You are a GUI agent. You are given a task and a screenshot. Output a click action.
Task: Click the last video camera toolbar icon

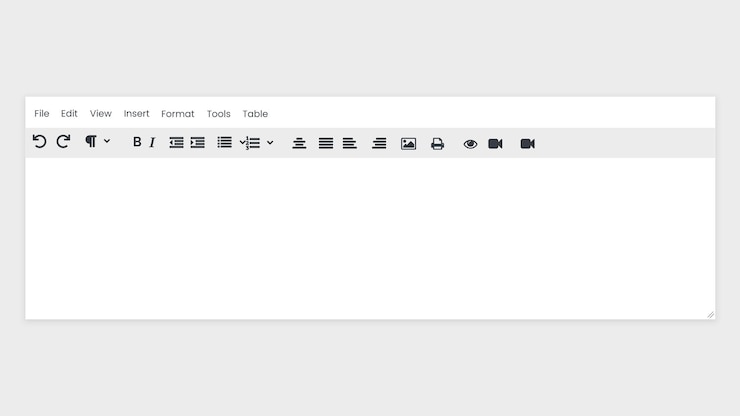[528, 144]
